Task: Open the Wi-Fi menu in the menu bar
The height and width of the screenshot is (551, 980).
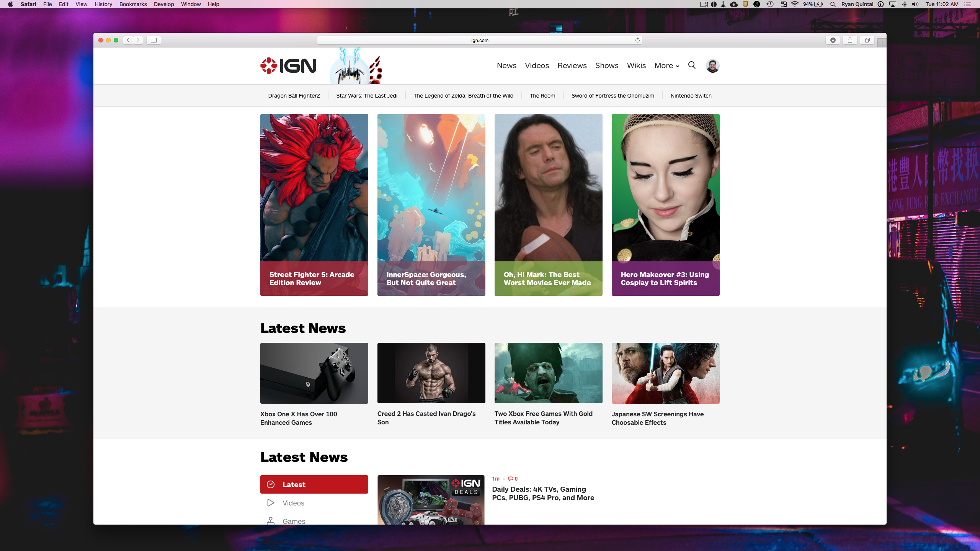Action: 795,4
